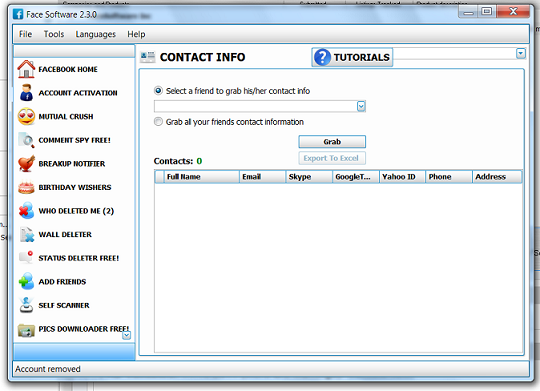The height and width of the screenshot is (391, 540).
Task: Click the Account Activation user icon
Action: pos(26,93)
